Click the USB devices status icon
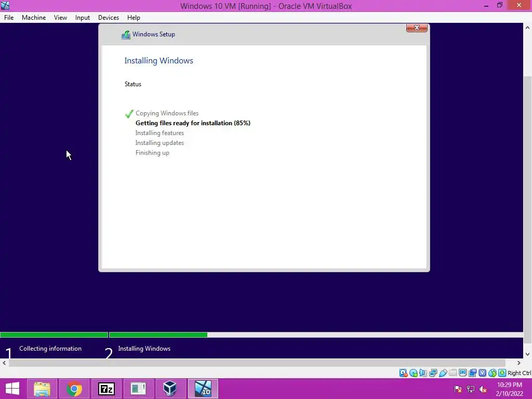This screenshot has height=399, width=532. pyautogui.click(x=443, y=373)
